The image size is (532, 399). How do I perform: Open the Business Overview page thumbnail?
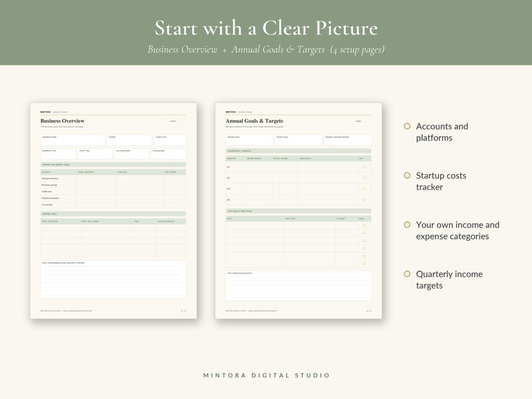113,211
